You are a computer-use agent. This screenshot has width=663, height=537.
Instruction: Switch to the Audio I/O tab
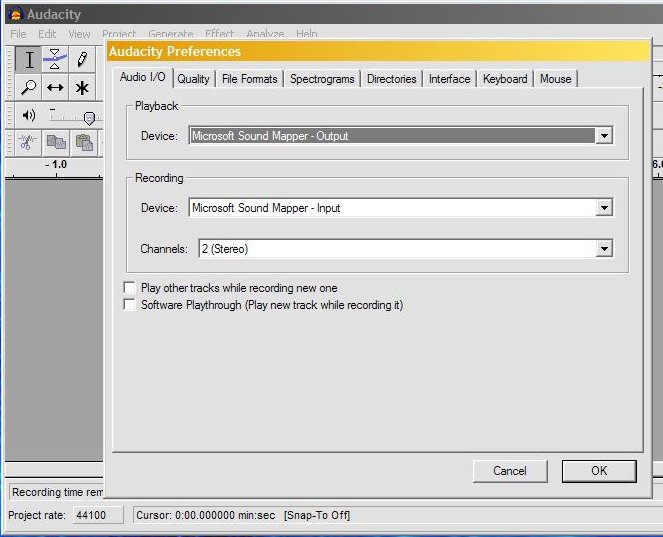(x=142, y=77)
